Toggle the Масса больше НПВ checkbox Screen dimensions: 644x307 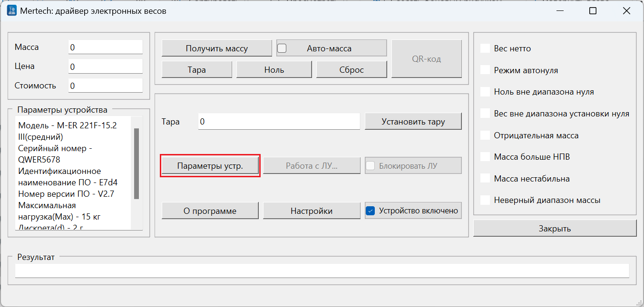pyautogui.click(x=485, y=157)
